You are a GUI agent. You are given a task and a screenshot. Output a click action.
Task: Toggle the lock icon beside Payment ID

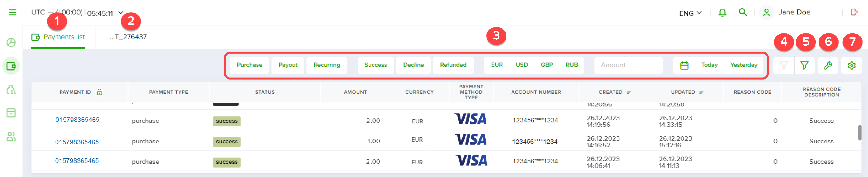coord(99,92)
